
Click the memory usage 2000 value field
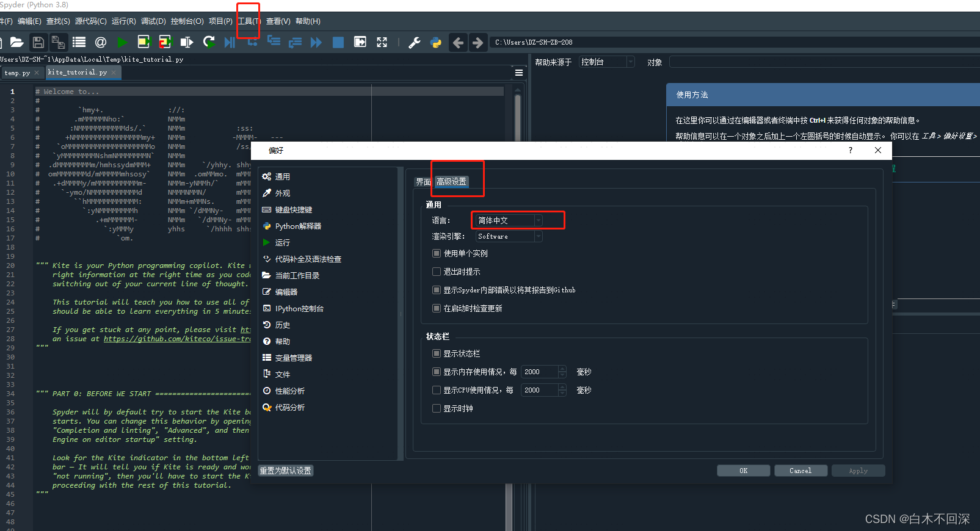[539, 372]
